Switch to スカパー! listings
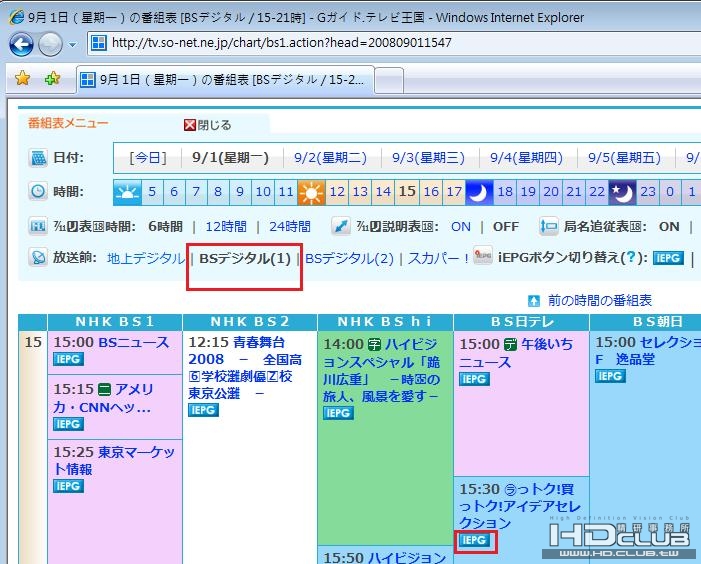701x564 pixels. [x=438, y=258]
